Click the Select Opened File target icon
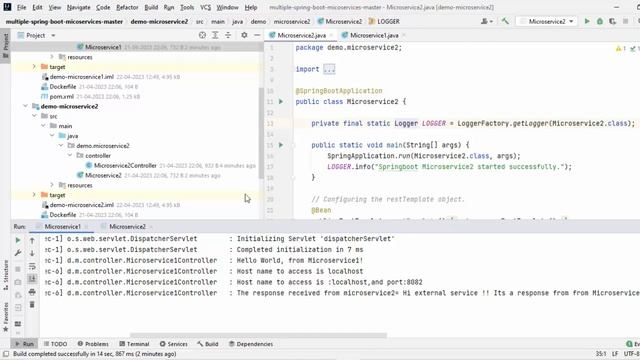The image size is (640, 360). 202,36
